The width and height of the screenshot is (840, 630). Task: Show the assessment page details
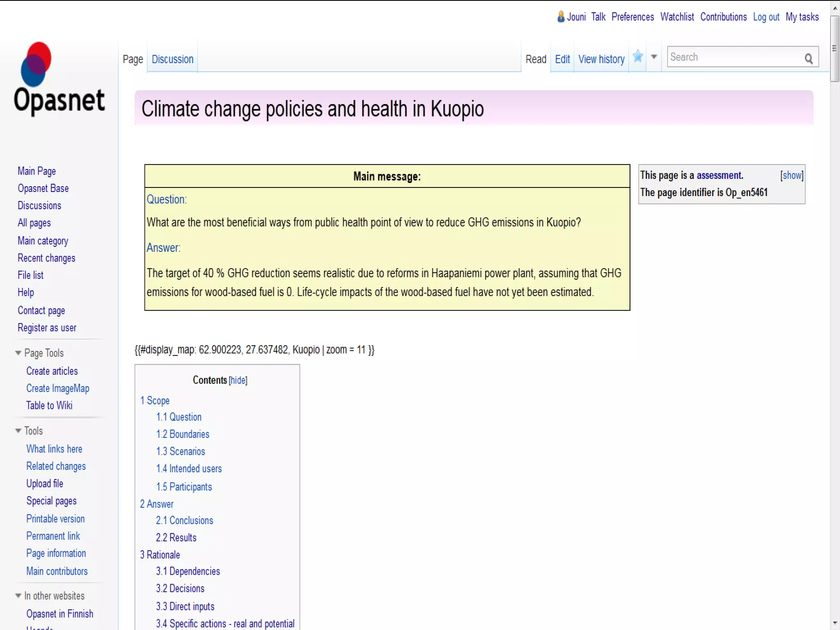point(792,175)
